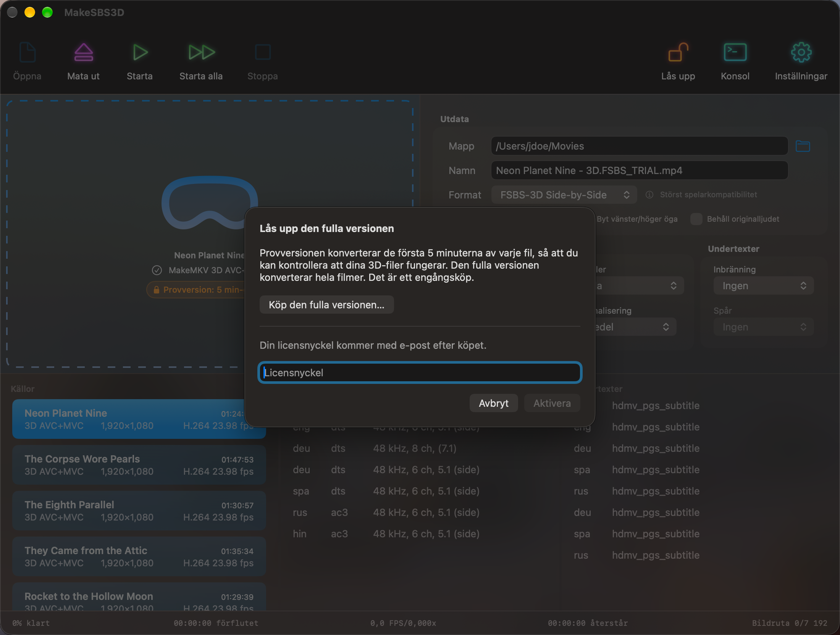840x635 pixels.
Task: Click the 0% klart status text
Action: [x=31, y=623]
